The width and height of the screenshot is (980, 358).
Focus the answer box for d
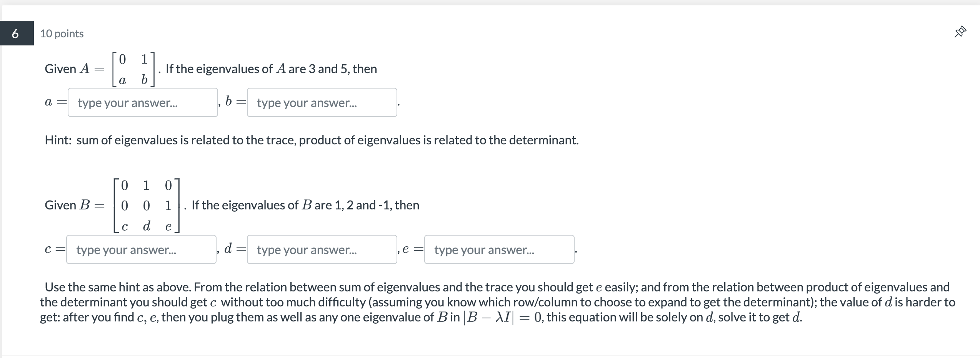[x=322, y=249]
